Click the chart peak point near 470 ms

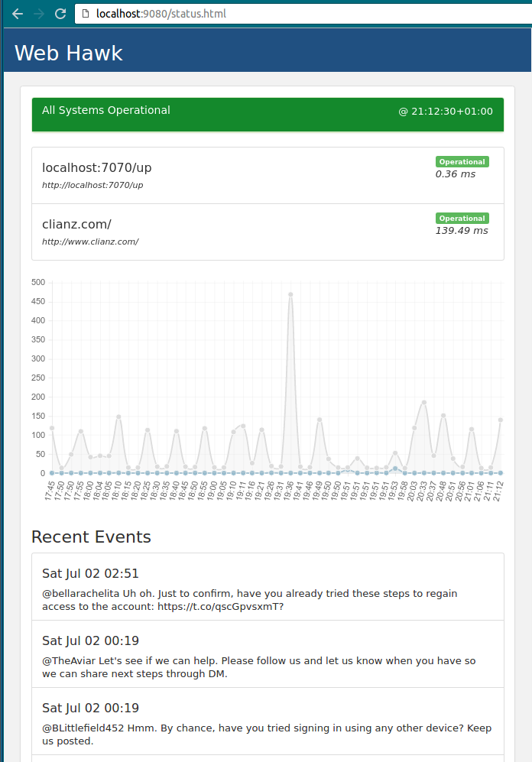pyautogui.click(x=290, y=294)
